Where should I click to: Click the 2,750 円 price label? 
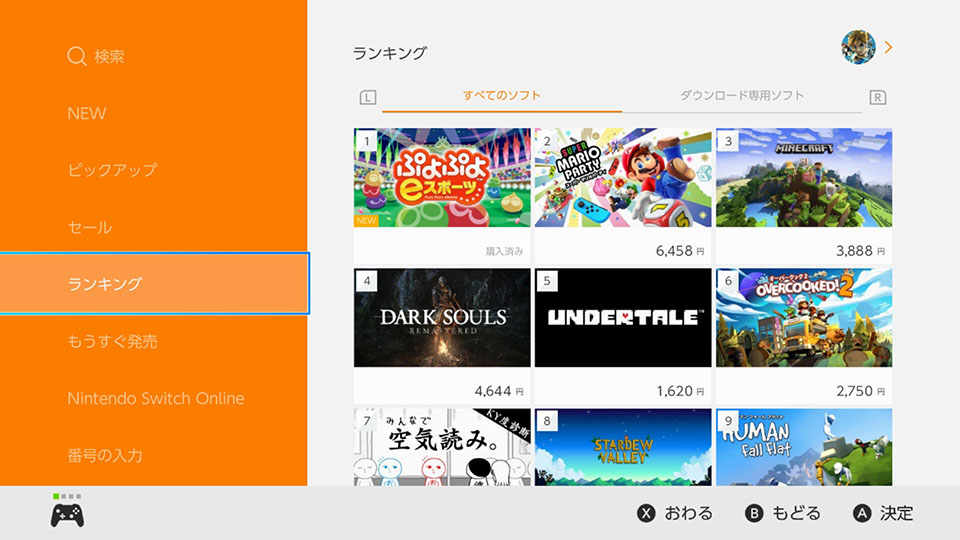[x=860, y=391]
